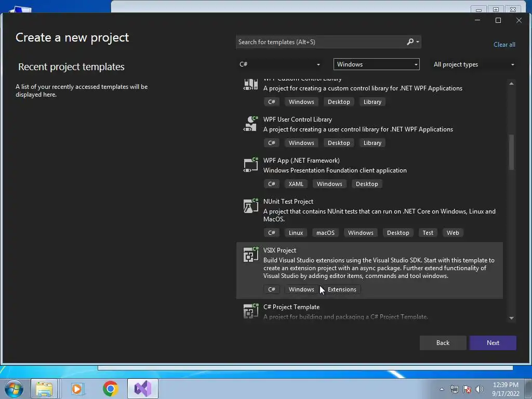The image size is (532, 399).
Task: Click the scroll down arrow of template list
Action: [511, 318]
